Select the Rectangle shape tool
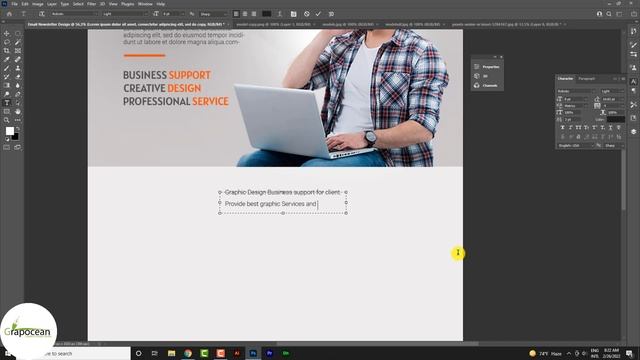 point(7,111)
